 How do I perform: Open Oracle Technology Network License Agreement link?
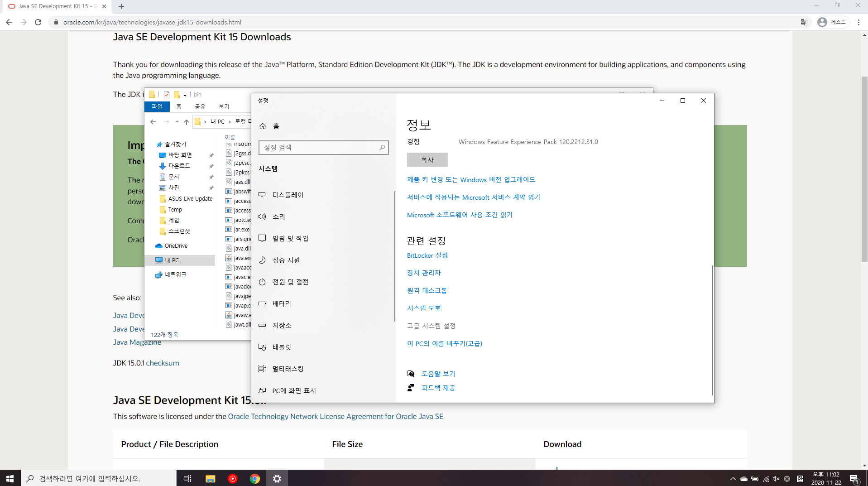click(336, 417)
